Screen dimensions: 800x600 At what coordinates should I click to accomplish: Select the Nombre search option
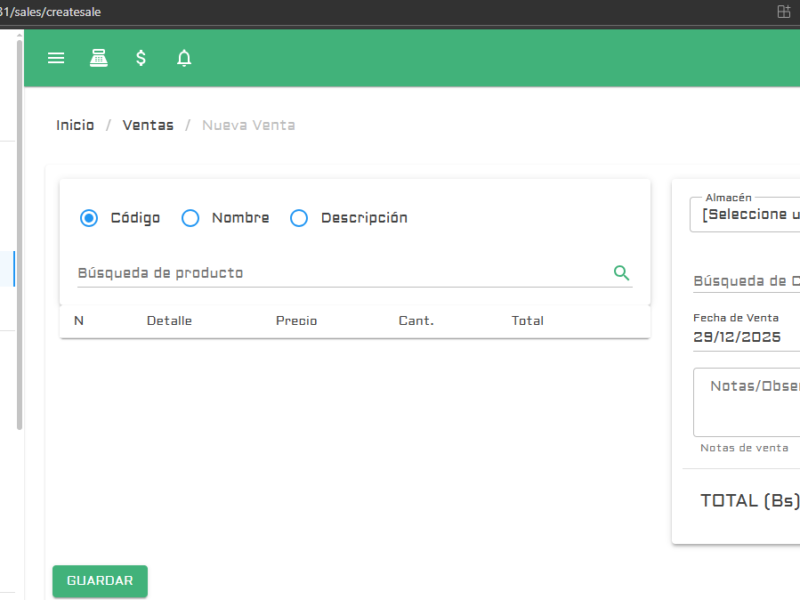(x=190, y=218)
